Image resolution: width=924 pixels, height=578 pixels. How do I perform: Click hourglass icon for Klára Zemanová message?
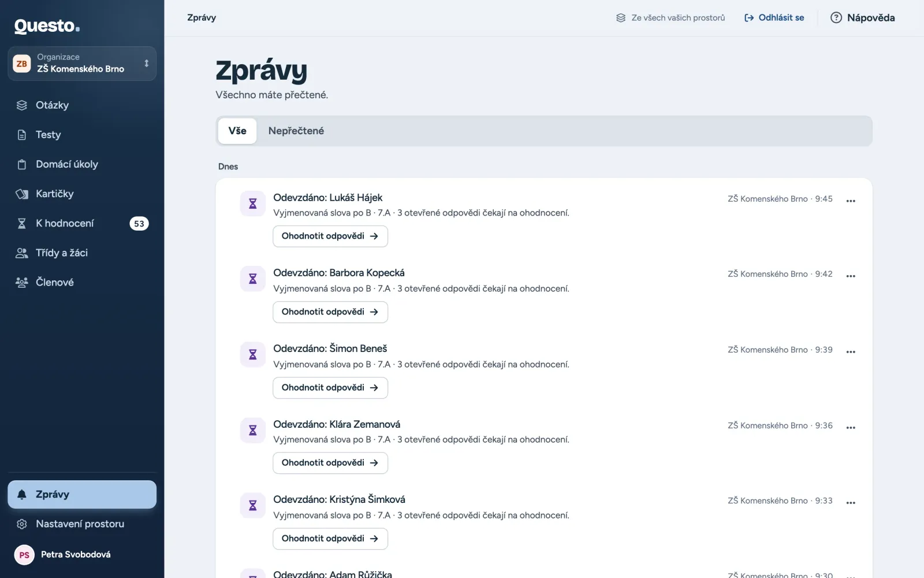[x=252, y=430]
